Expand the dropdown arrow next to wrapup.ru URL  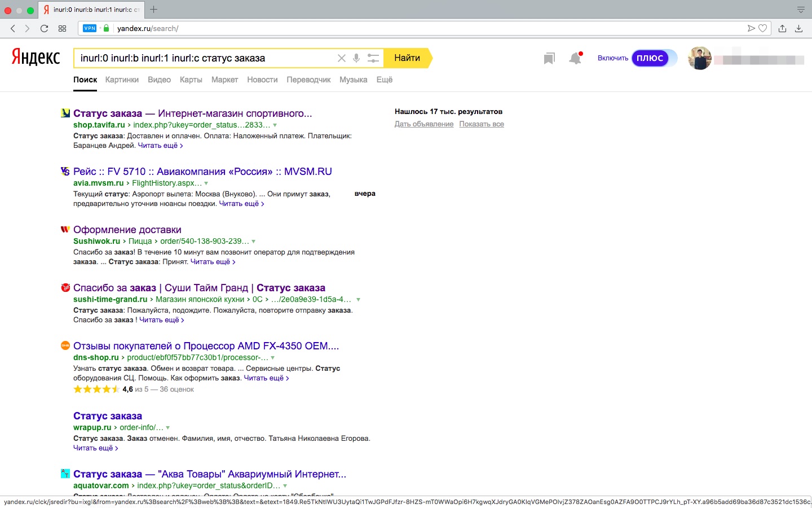coord(168,428)
